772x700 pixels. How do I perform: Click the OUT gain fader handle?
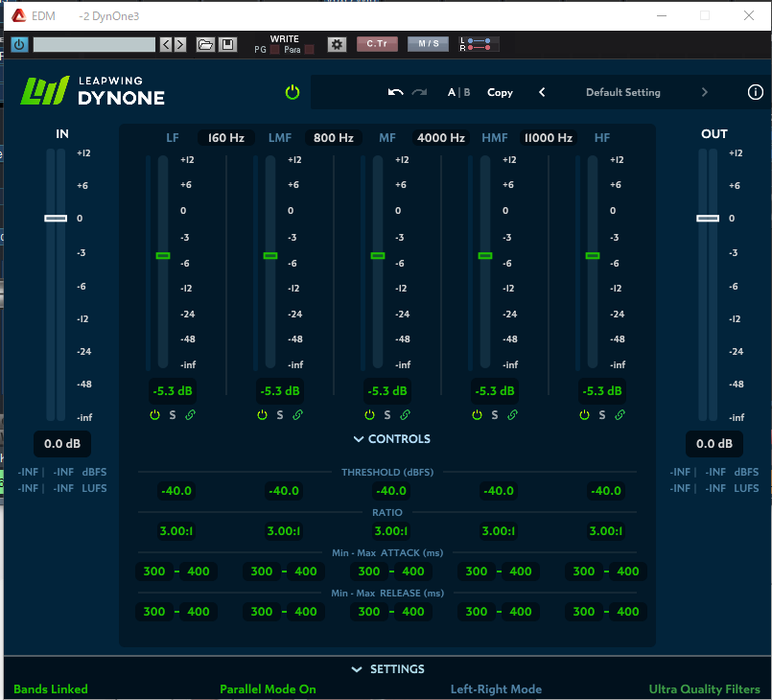point(708,218)
